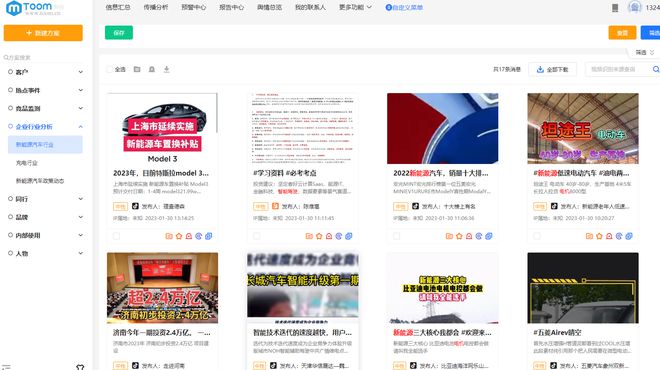Check the 全选 select-all checkbox

tap(110, 69)
